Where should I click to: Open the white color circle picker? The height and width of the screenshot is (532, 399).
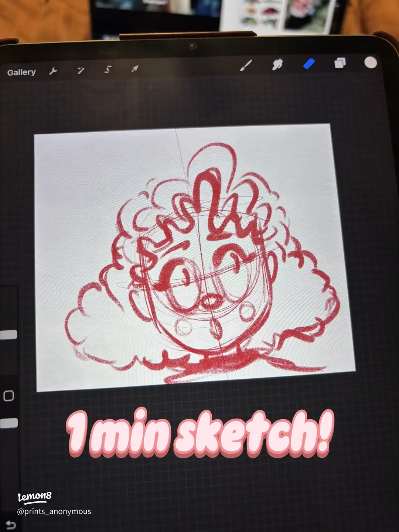pyautogui.click(x=370, y=62)
